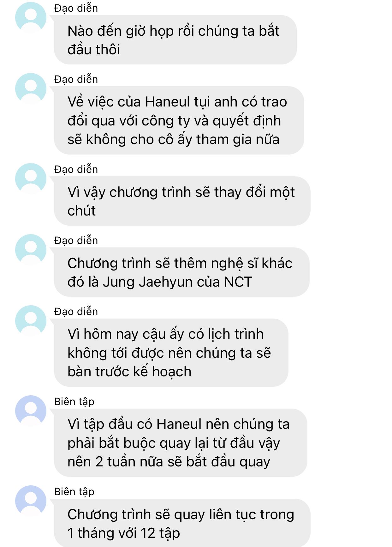Image resolution: width=392 pixels, height=547 pixels.
Task: Tap avatar beside 'Vì vậy chương trình' message
Action: [x=31, y=179]
